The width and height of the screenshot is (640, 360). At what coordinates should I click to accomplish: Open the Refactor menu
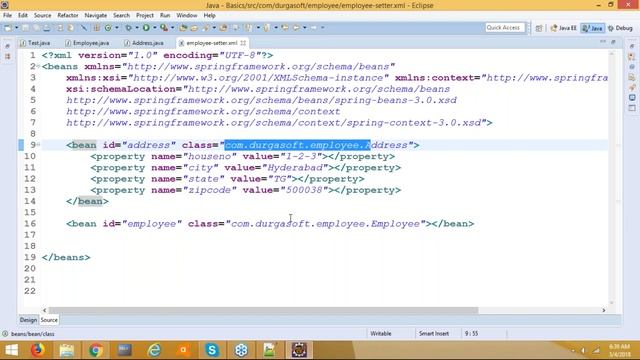coord(68,16)
